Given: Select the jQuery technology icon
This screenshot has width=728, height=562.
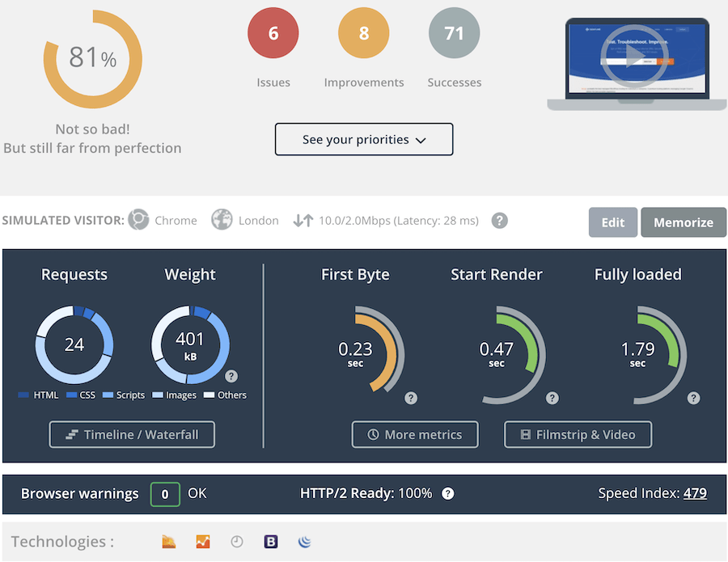Looking at the screenshot, I should (304, 542).
